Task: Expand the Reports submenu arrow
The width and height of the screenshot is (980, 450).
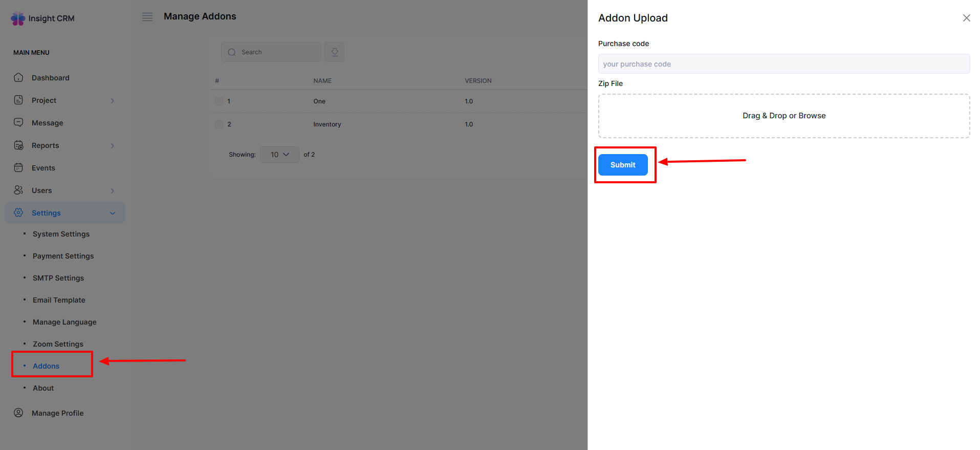Action: (x=113, y=146)
